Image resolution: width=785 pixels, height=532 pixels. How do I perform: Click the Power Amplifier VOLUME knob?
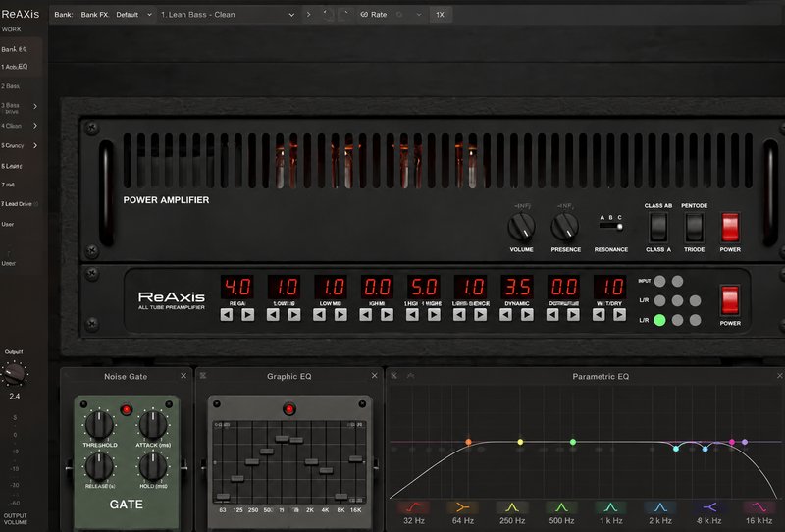[521, 227]
